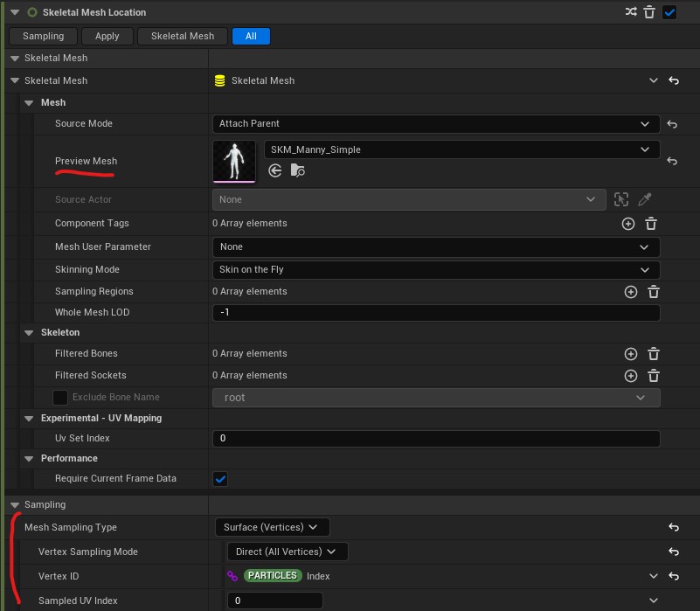
Task: Click the Preview Mesh thumbnail image
Action: point(234,161)
